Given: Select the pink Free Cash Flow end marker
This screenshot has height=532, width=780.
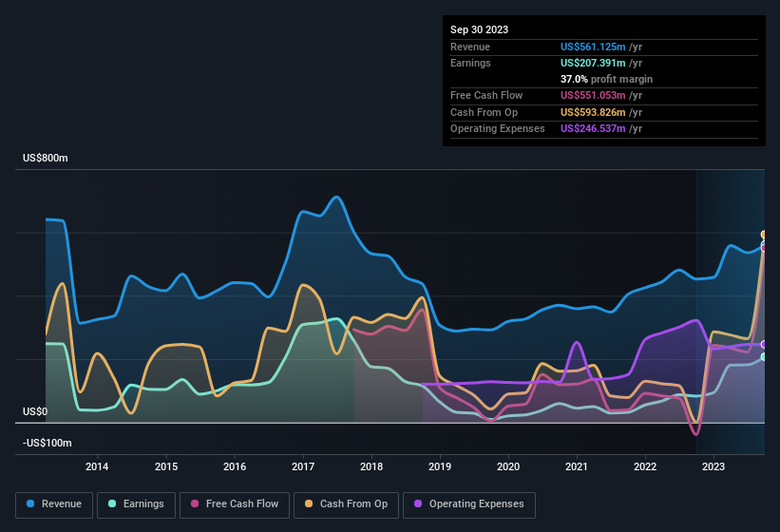Looking at the screenshot, I should [x=764, y=248].
